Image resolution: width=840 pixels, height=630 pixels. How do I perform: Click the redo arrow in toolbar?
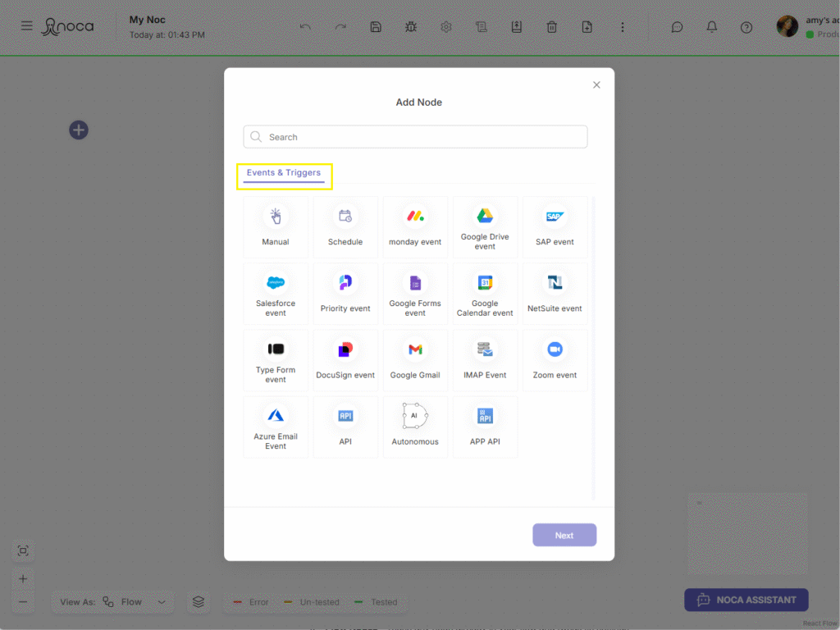(340, 27)
